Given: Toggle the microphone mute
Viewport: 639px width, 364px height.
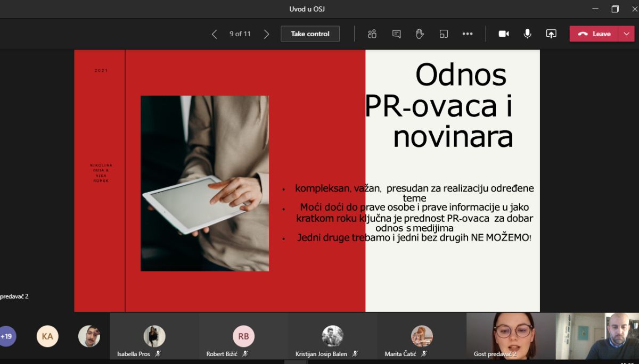Looking at the screenshot, I should click(x=527, y=34).
